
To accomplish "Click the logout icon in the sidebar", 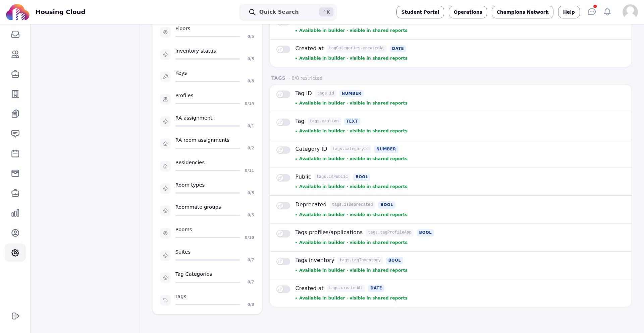I will click(15, 316).
